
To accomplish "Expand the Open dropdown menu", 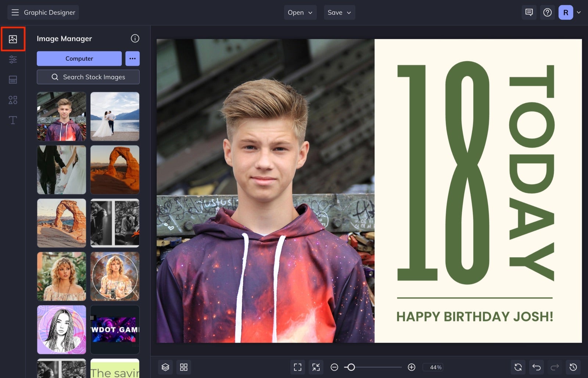I will (x=300, y=13).
